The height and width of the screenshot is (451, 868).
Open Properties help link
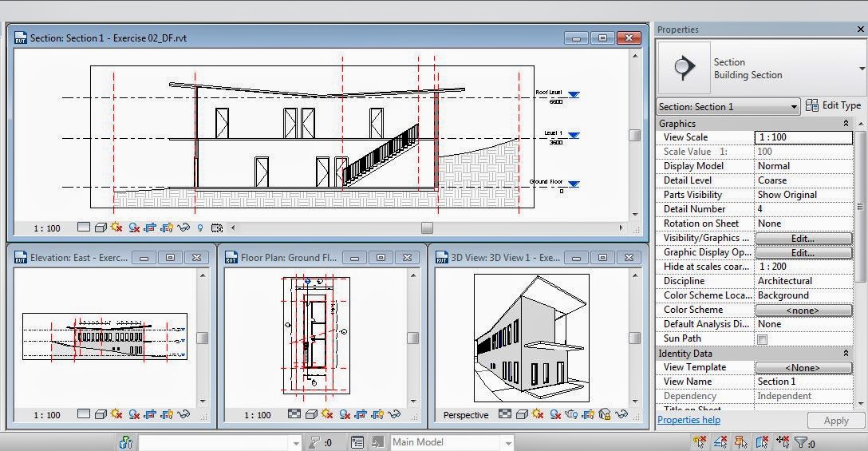coord(688,420)
